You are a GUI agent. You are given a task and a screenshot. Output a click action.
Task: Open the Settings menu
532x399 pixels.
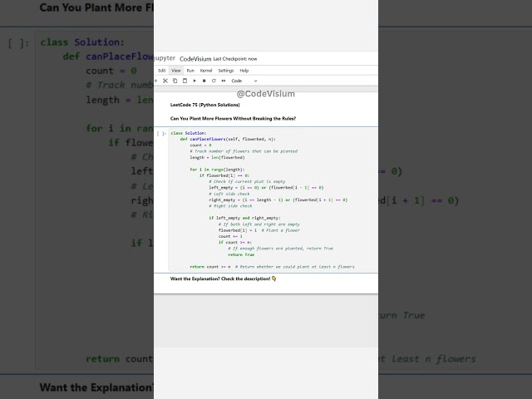pos(225,71)
